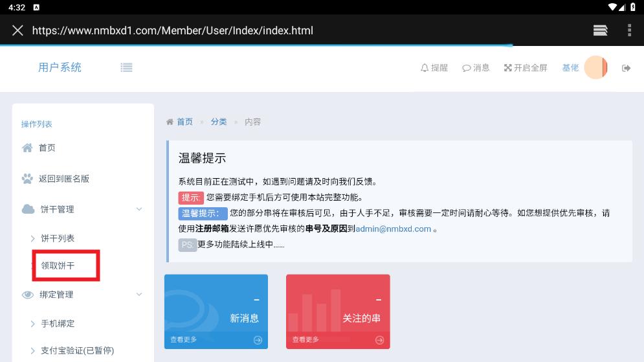Open the browser three-dot overflow menu

point(629,30)
